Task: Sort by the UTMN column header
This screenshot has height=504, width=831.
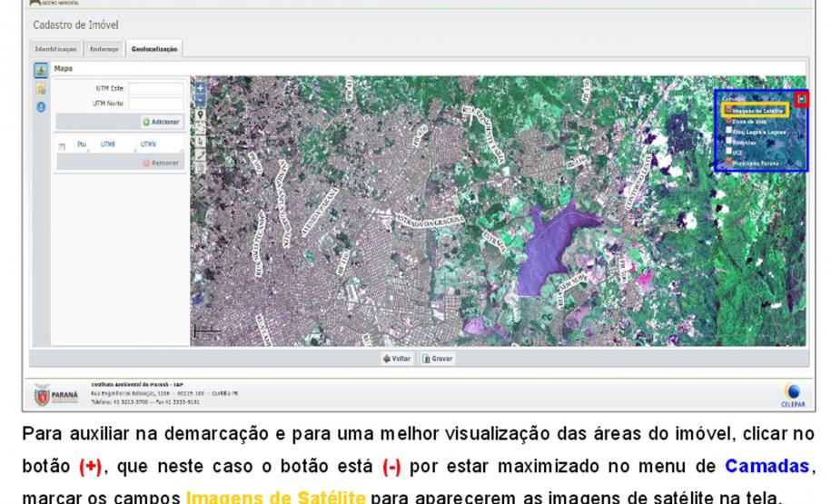Action: coord(148,144)
